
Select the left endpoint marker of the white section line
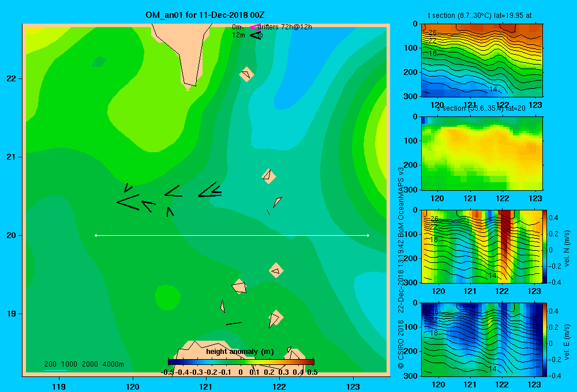click(96, 235)
